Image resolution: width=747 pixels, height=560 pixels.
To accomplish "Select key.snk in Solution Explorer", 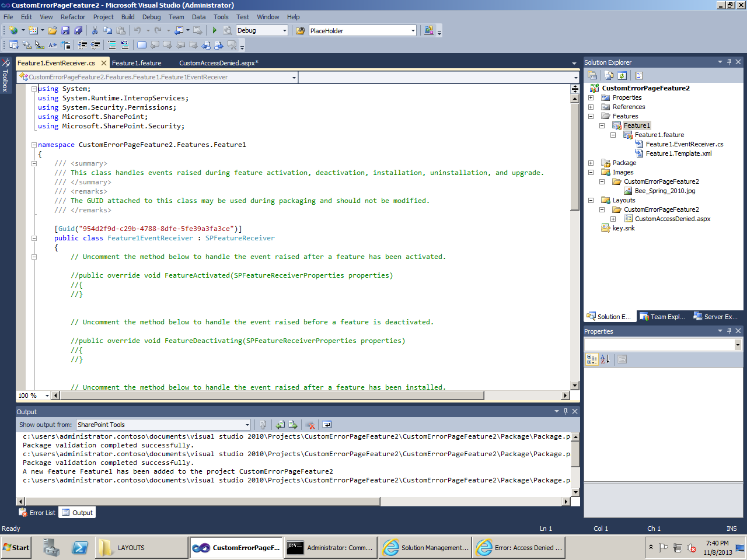I will click(x=623, y=228).
